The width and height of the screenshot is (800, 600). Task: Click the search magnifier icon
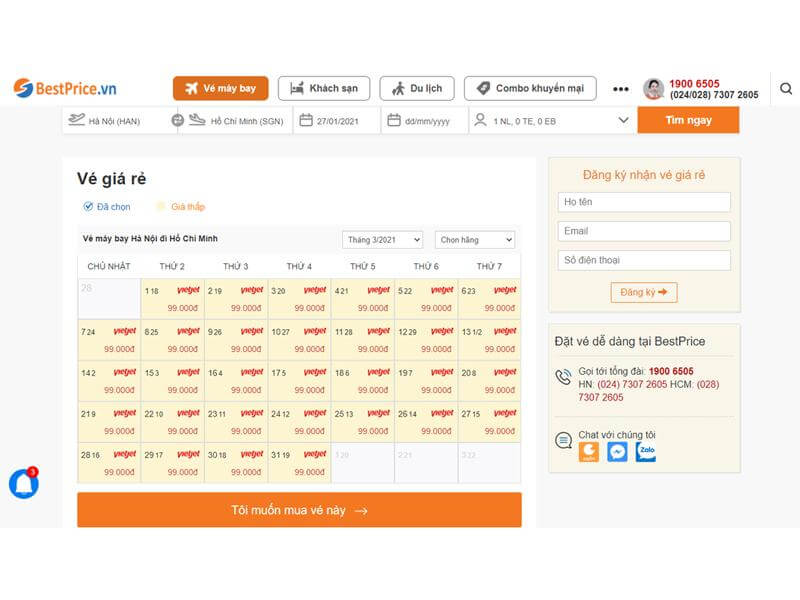coord(786,89)
